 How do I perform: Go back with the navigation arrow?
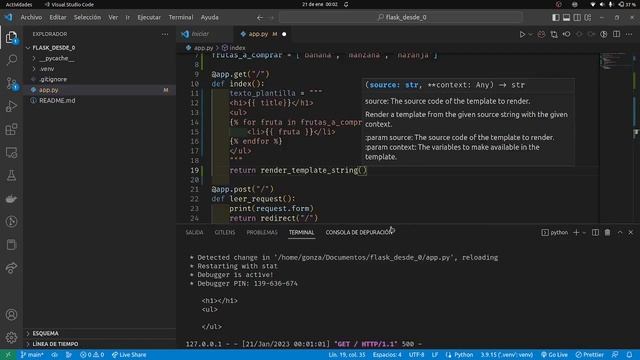260,18
